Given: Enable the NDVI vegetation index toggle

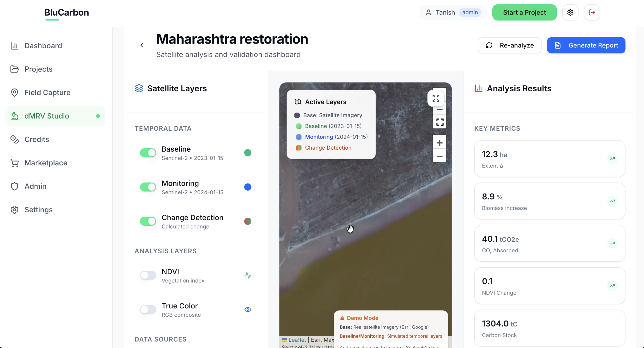Looking at the screenshot, I should 148,275.
